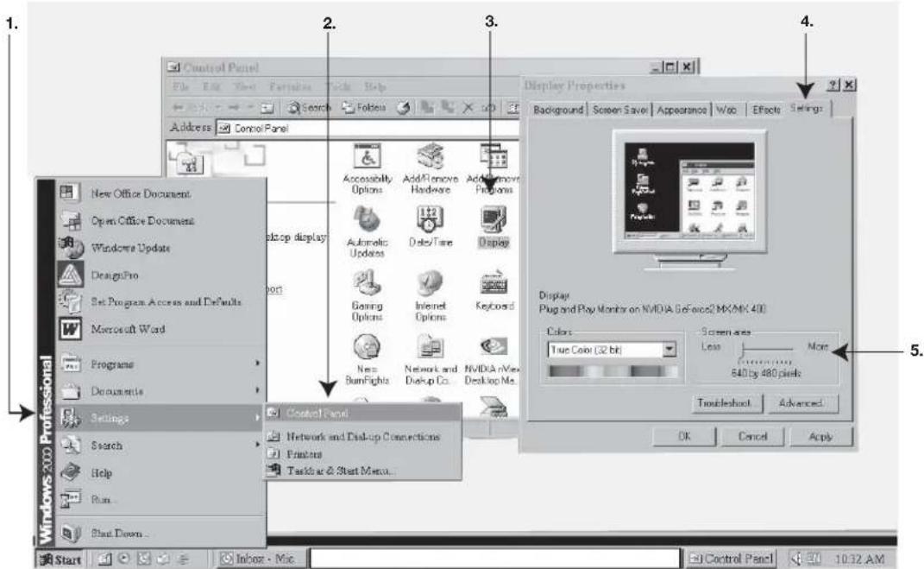Click the History toolbar icon
This screenshot has height=569, width=924.
tap(403, 107)
